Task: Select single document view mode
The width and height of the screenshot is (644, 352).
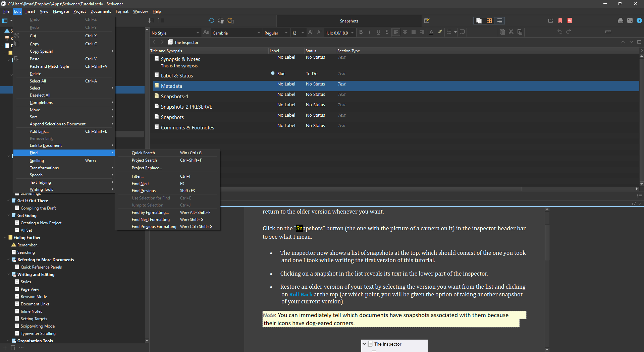Action: (x=479, y=20)
